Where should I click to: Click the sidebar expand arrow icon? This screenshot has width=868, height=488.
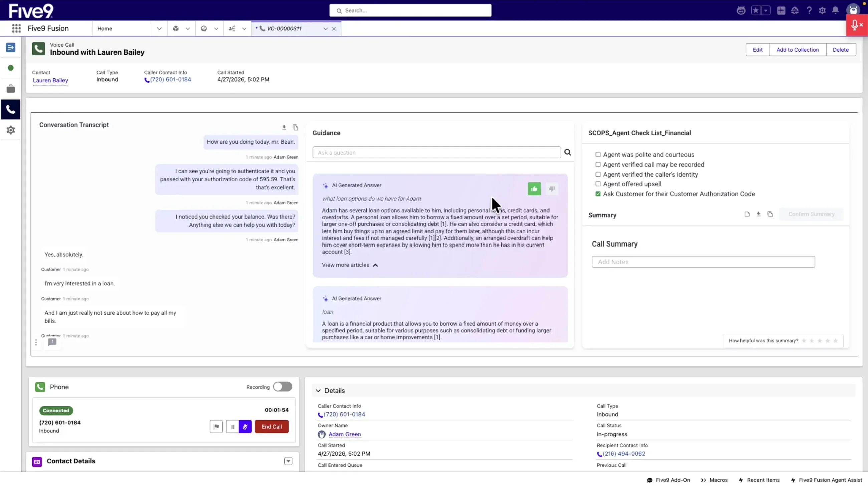10,47
